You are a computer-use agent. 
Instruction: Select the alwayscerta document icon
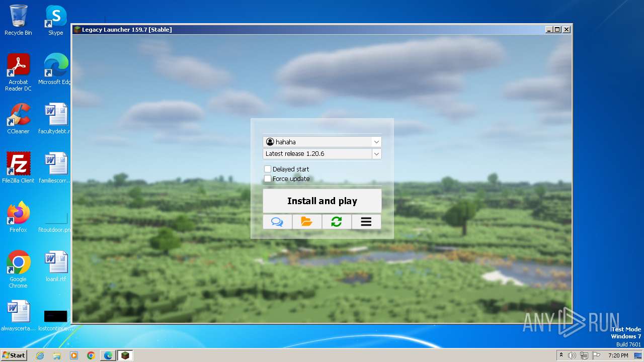pos(18,316)
